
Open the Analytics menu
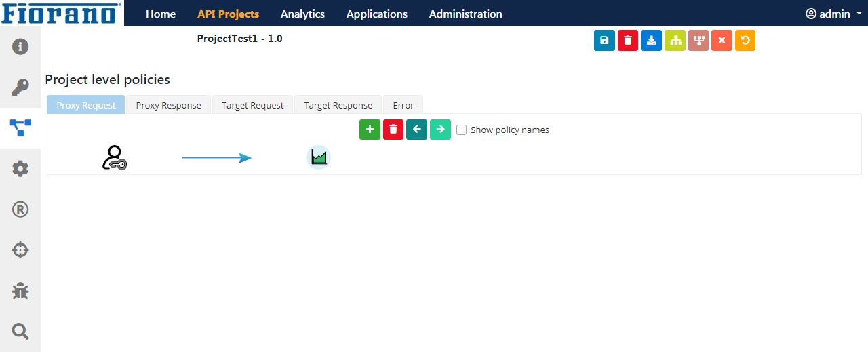tap(302, 14)
